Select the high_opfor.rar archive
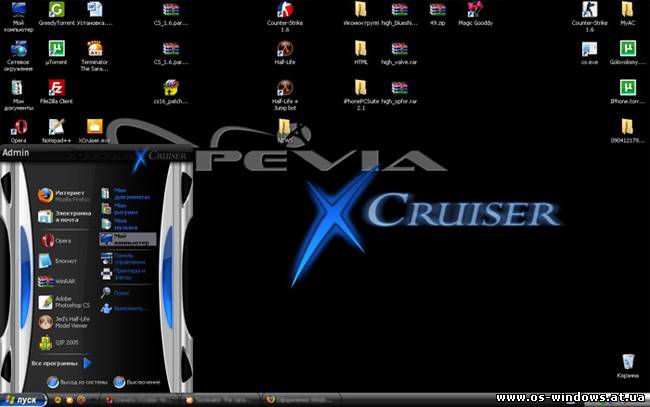The width and height of the screenshot is (650, 407). click(399, 92)
